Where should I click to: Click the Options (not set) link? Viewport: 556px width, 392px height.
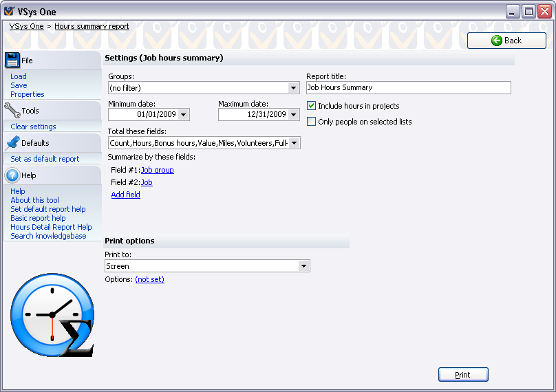coord(149,279)
